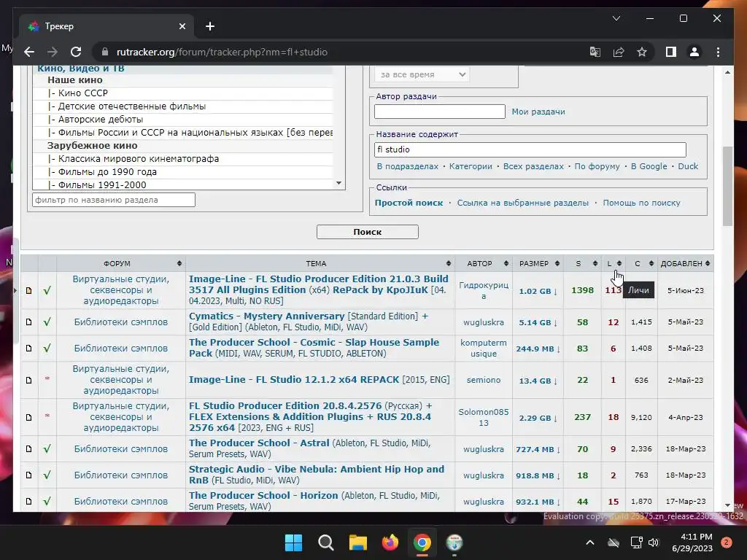Image resolution: width=747 pixels, height=560 pixels.
Task: Click topic icon of Cymatics Mystery Anniversary row
Action: click(28, 322)
